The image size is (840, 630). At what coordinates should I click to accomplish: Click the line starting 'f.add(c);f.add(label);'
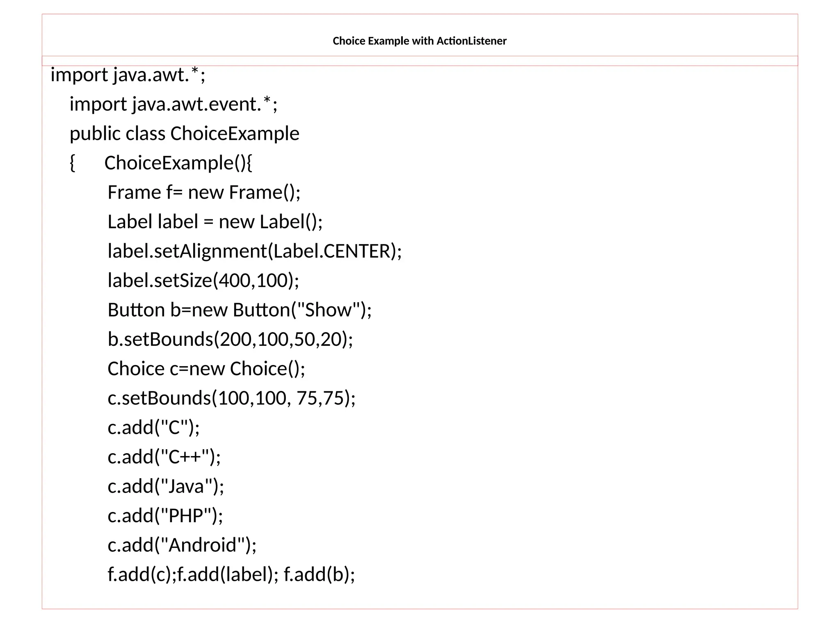231,574
